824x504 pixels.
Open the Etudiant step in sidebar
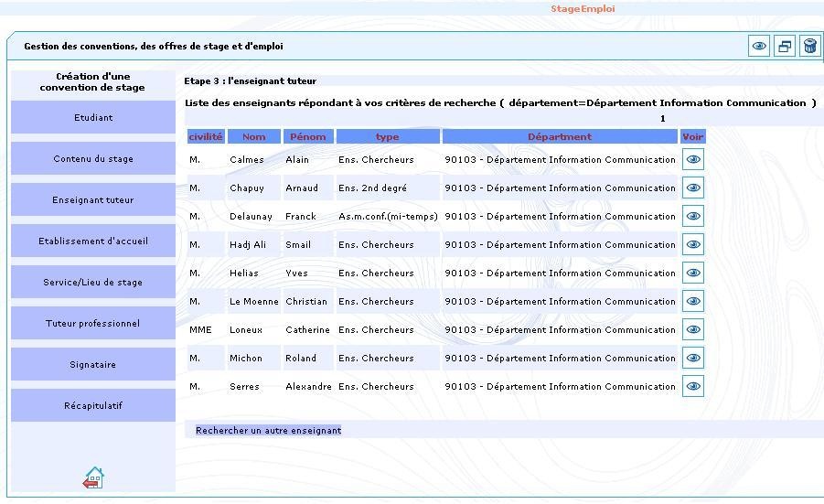click(x=93, y=117)
